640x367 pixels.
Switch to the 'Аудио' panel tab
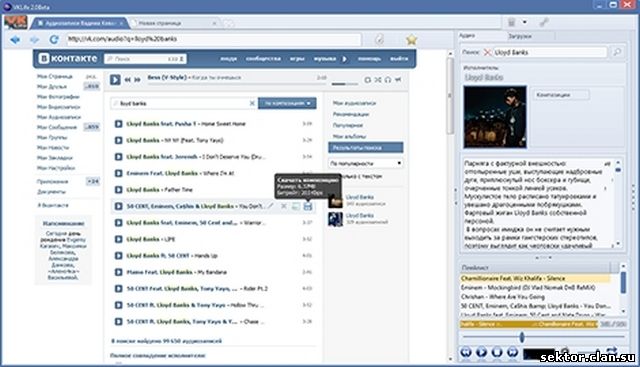point(467,36)
